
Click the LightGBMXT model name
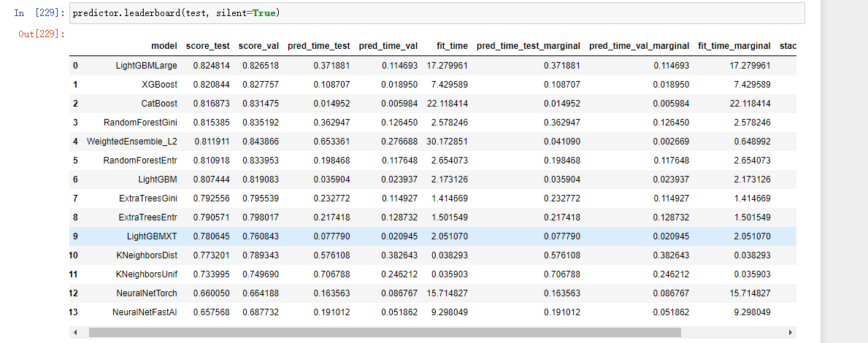pos(153,236)
